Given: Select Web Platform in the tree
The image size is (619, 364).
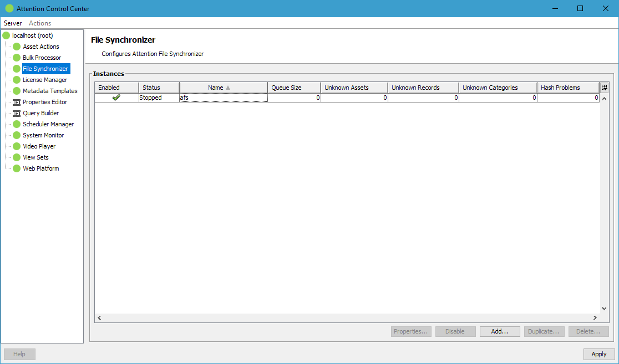Looking at the screenshot, I should [41, 168].
